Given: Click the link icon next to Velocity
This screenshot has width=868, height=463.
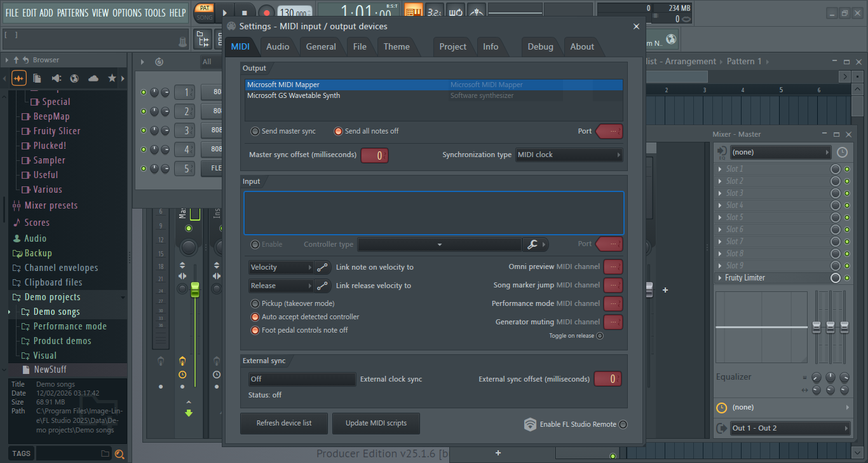Looking at the screenshot, I should [x=323, y=268].
